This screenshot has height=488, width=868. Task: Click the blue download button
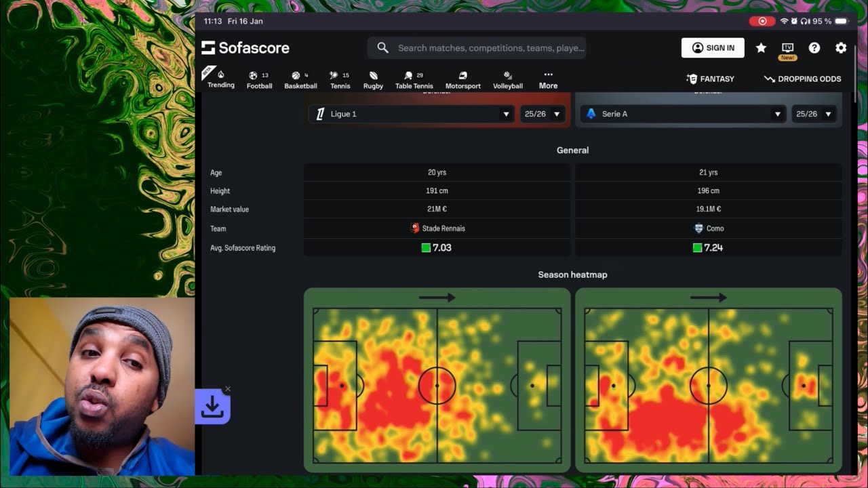point(212,406)
